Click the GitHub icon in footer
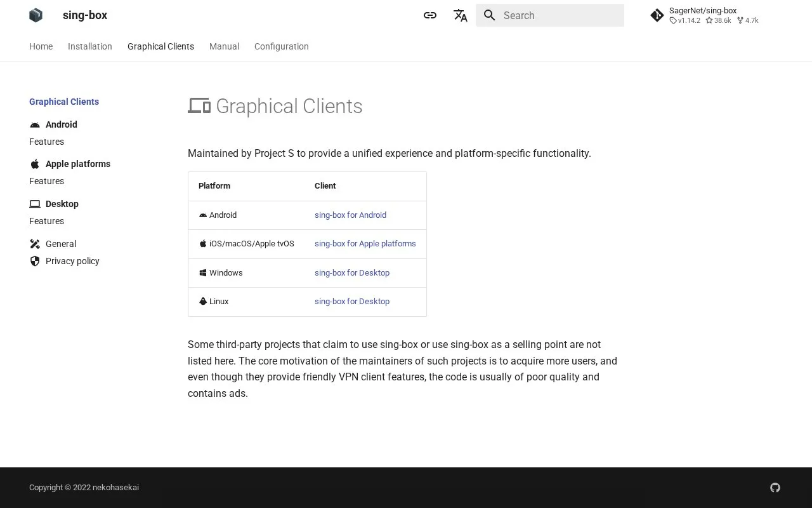The height and width of the screenshot is (508, 812). [775, 488]
